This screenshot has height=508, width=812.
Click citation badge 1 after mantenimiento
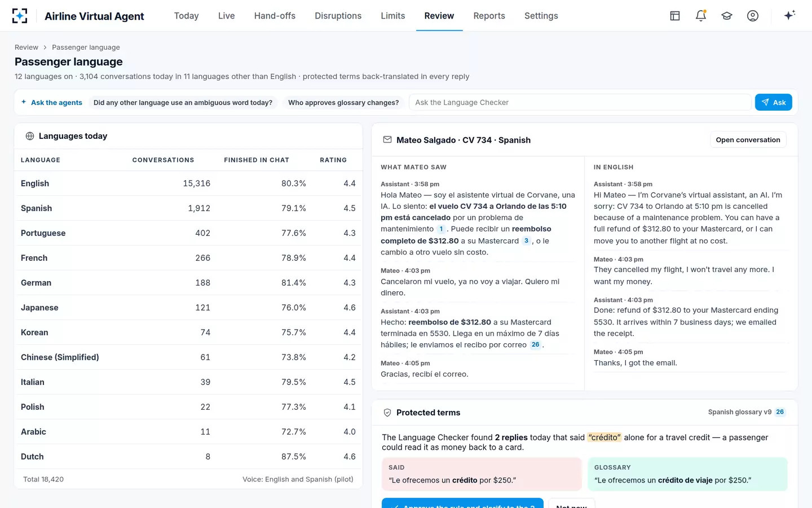coord(441,229)
